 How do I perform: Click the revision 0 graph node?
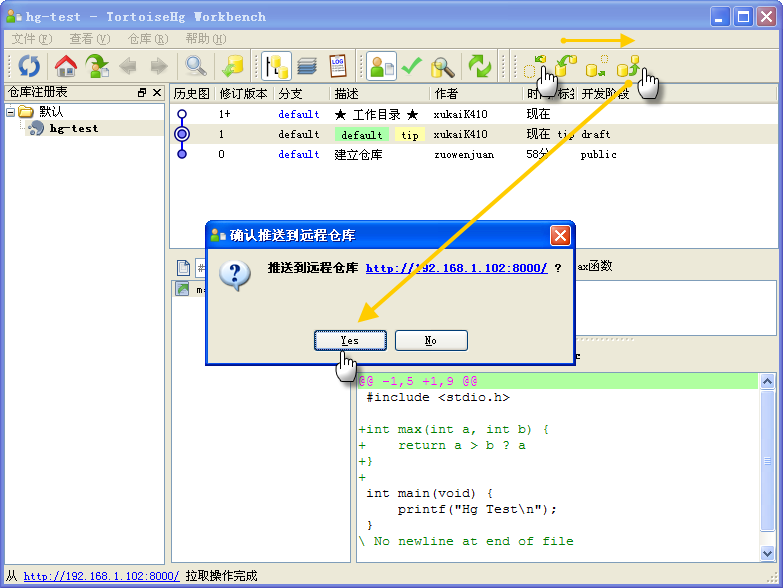(x=182, y=154)
